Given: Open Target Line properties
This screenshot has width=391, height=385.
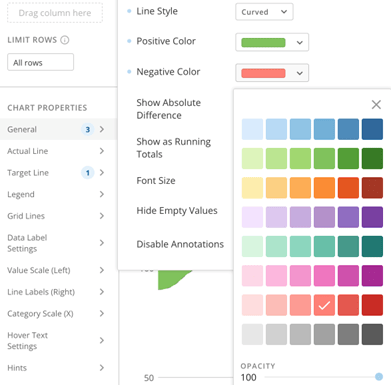Looking at the screenshot, I should [58, 173].
